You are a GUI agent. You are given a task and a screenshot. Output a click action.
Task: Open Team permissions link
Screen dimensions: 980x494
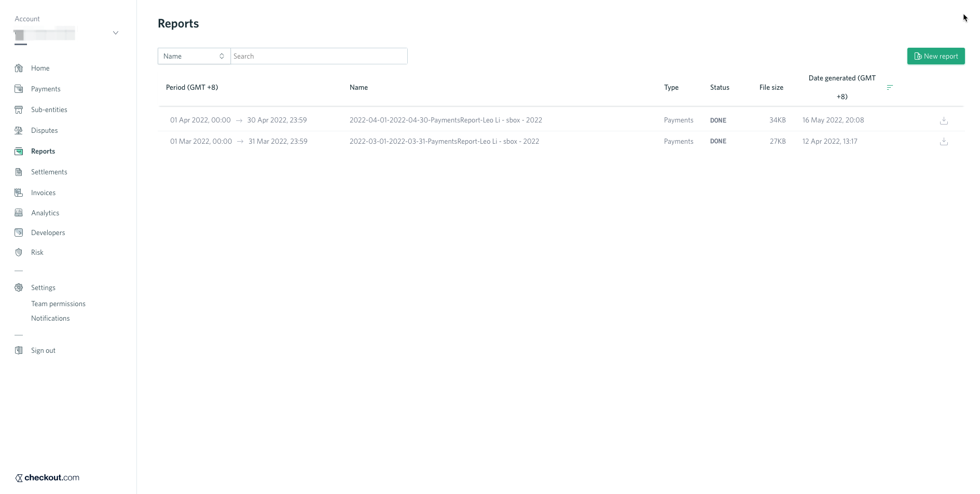pyautogui.click(x=58, y=304)
